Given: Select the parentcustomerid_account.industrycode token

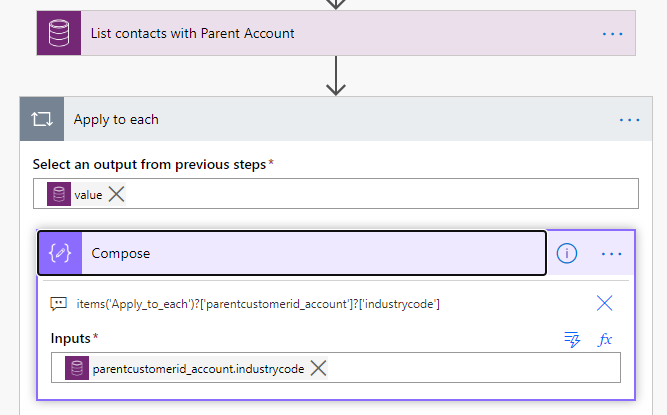Looking at the screenshot, I should coord(198,368).
